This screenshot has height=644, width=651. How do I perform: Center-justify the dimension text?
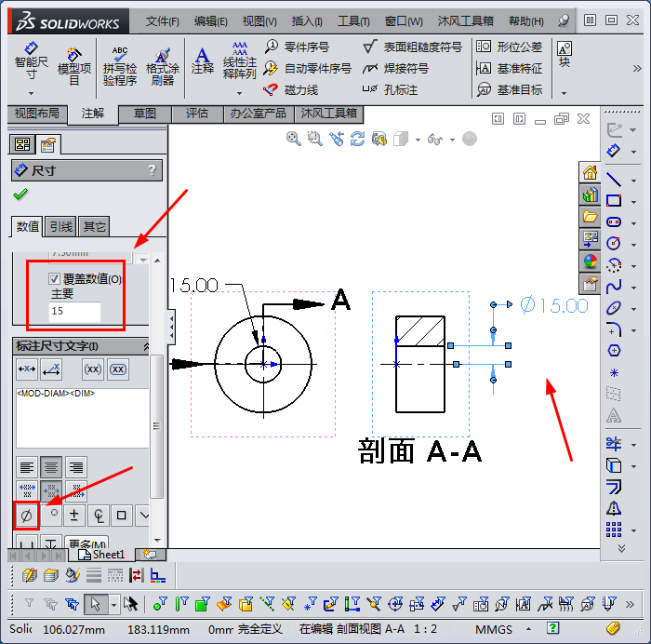point(51,467)
